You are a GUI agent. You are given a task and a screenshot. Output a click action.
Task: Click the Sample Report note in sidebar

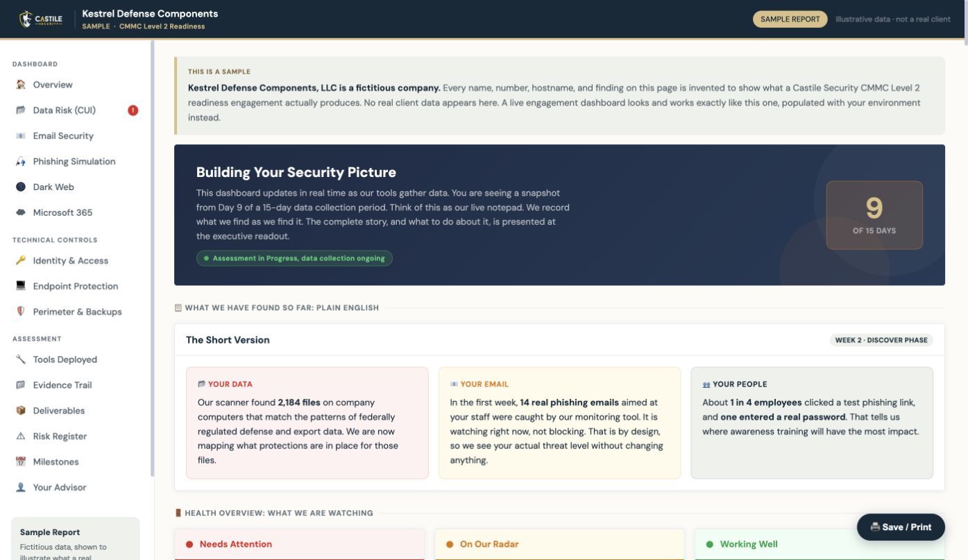(76, 538)
